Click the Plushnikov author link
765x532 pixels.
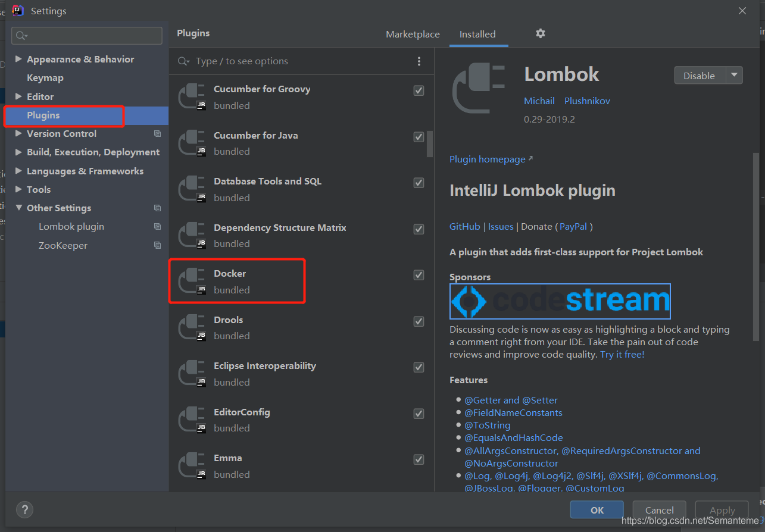pos(587,101)
